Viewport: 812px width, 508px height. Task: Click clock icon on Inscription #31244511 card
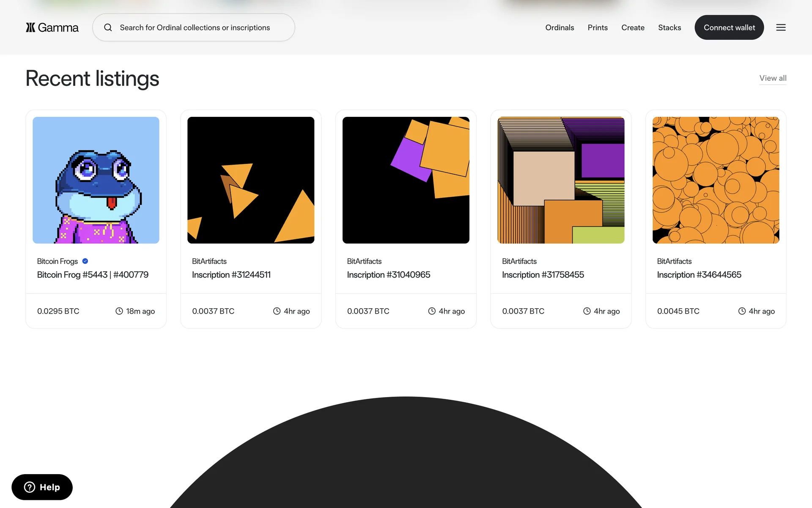point(277,311)
